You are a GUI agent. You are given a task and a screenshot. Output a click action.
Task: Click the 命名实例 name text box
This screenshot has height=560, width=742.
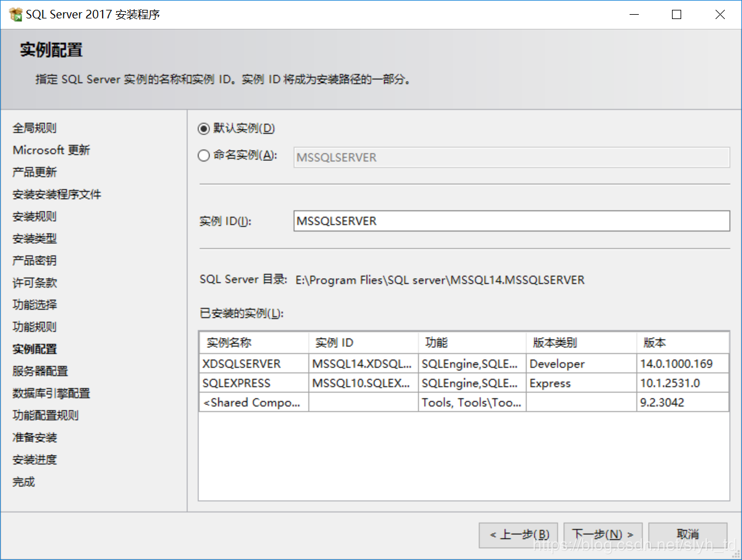511,157
